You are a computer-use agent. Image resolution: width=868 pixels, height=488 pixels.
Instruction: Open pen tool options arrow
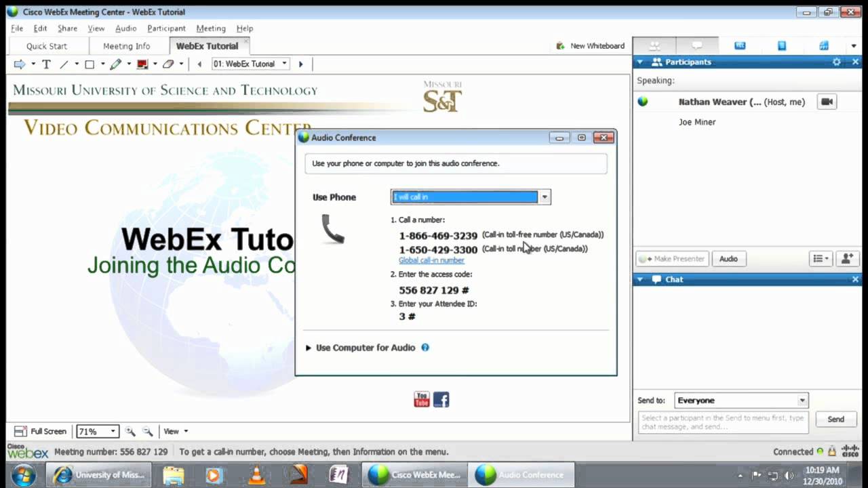[x=129, y=64]
